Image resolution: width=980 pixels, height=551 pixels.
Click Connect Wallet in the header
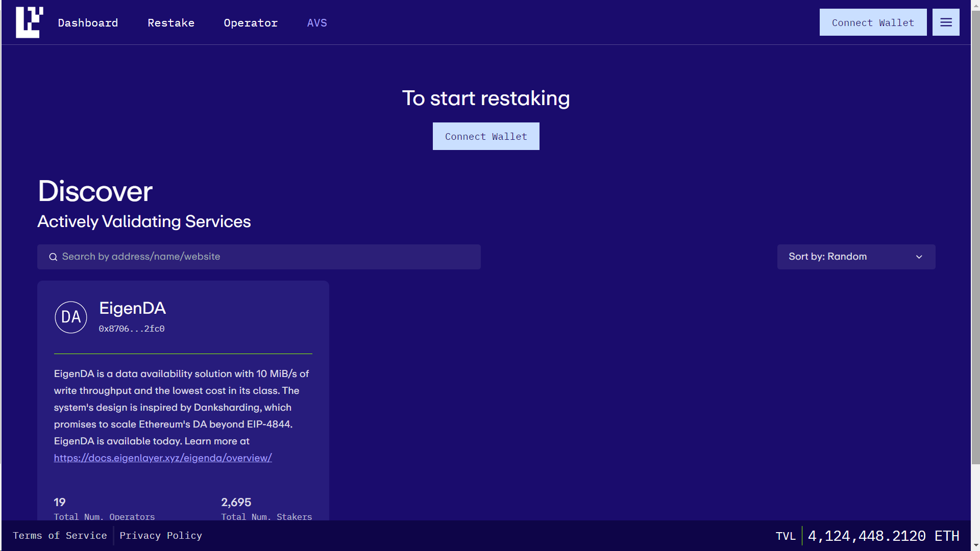coord(873,22)
